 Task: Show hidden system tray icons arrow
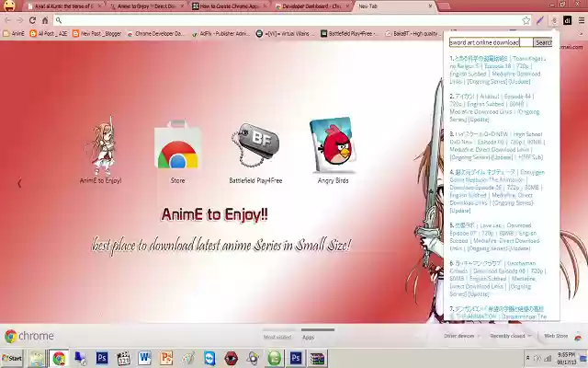coord(527,359)
